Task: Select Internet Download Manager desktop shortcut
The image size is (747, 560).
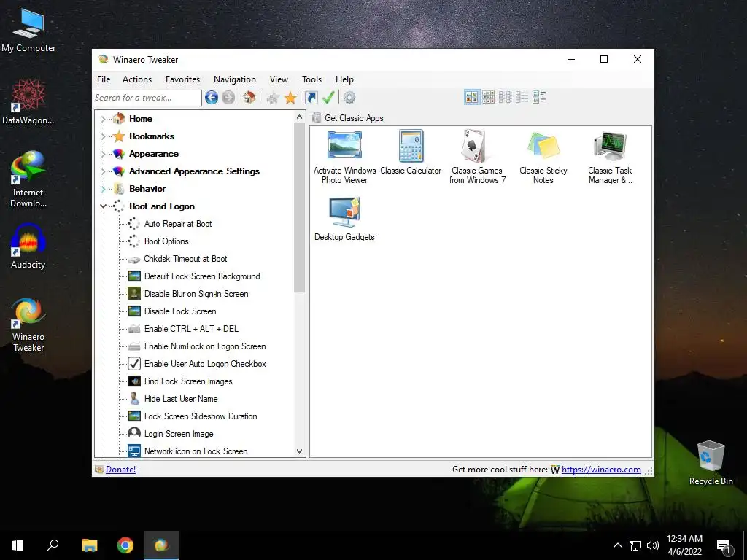Action: [28, 179]
